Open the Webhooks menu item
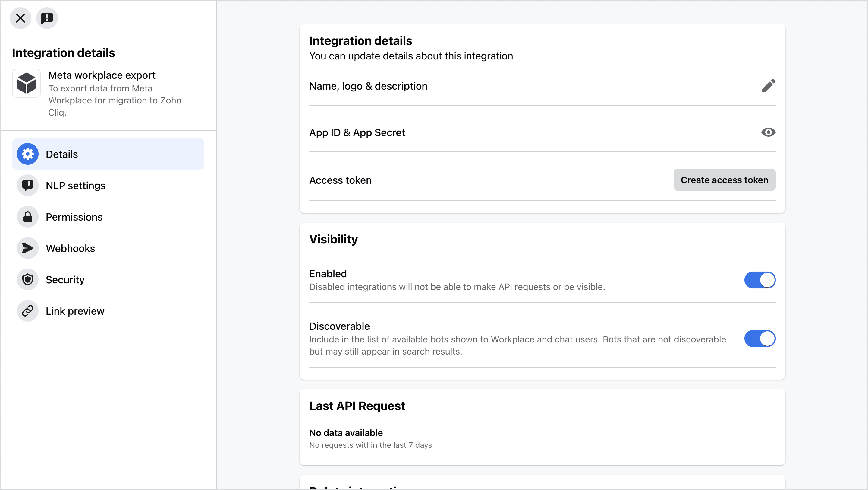 (x=71, y=248)
